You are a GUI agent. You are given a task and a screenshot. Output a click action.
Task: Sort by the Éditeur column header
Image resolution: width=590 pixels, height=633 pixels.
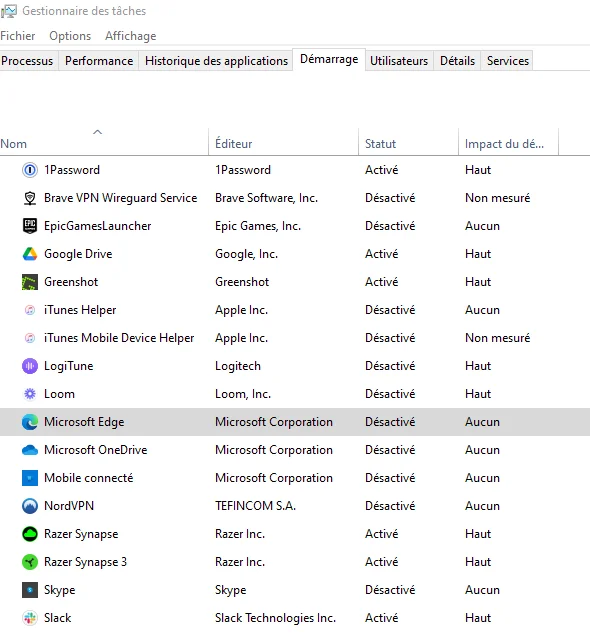pos(283,142)
